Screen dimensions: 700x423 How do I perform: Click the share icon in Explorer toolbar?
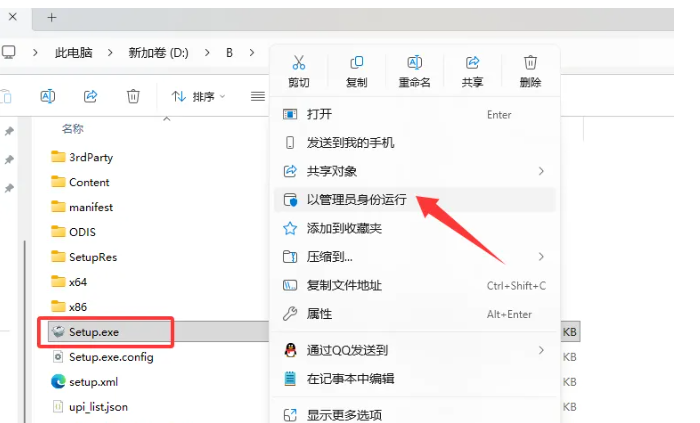click(90, 96)
